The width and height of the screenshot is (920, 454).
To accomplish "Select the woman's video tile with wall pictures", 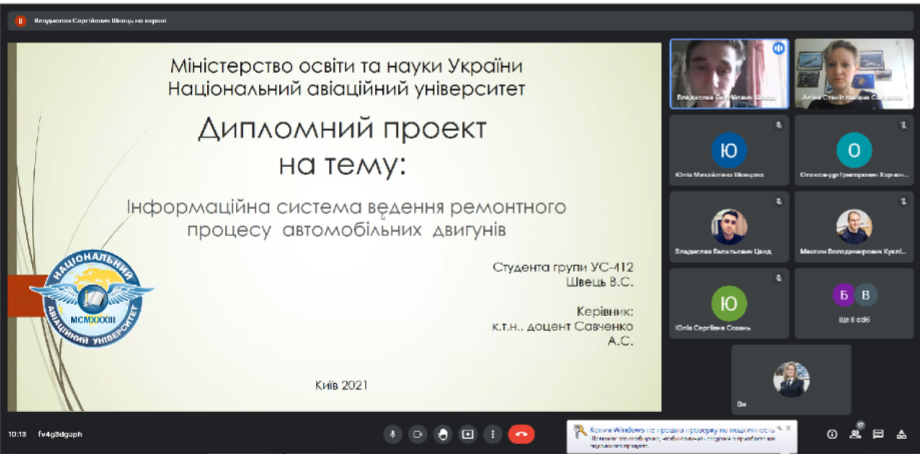I will tap(854, 74).
